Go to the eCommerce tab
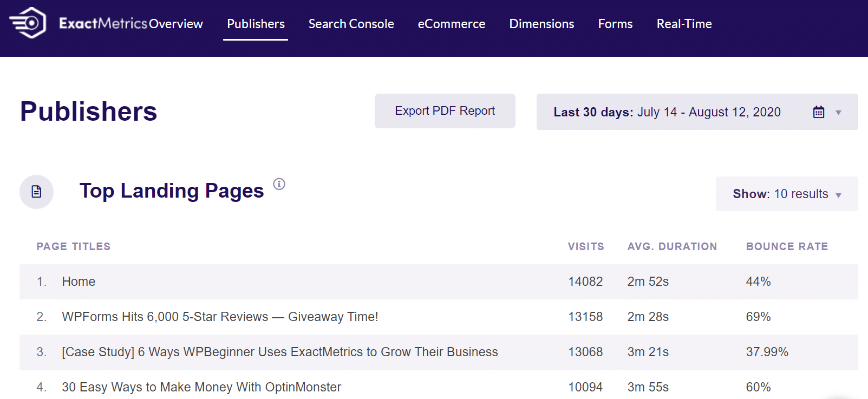Image resolution: width=868 pixels, height=399 pixels. (452, 24)
